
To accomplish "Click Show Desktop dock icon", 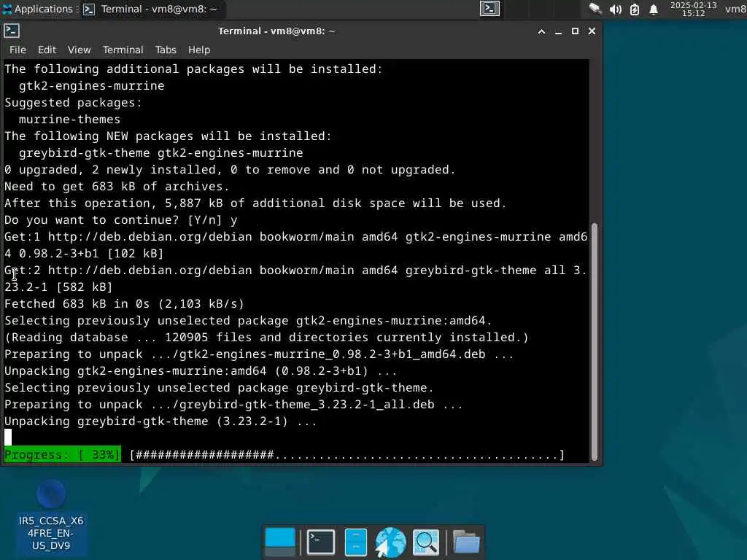I will (280, 542).
